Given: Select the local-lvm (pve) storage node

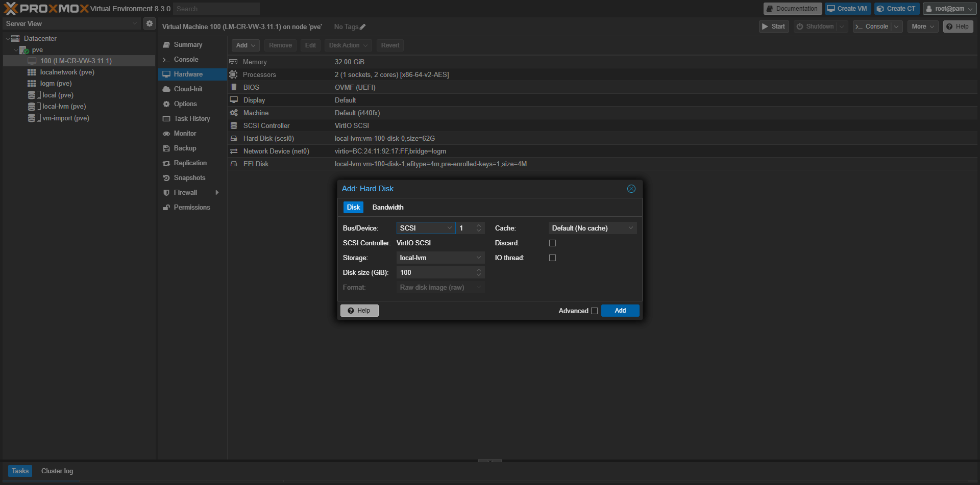Looking at the screenshot, I should pyautogui.click(x=64, y=107).
